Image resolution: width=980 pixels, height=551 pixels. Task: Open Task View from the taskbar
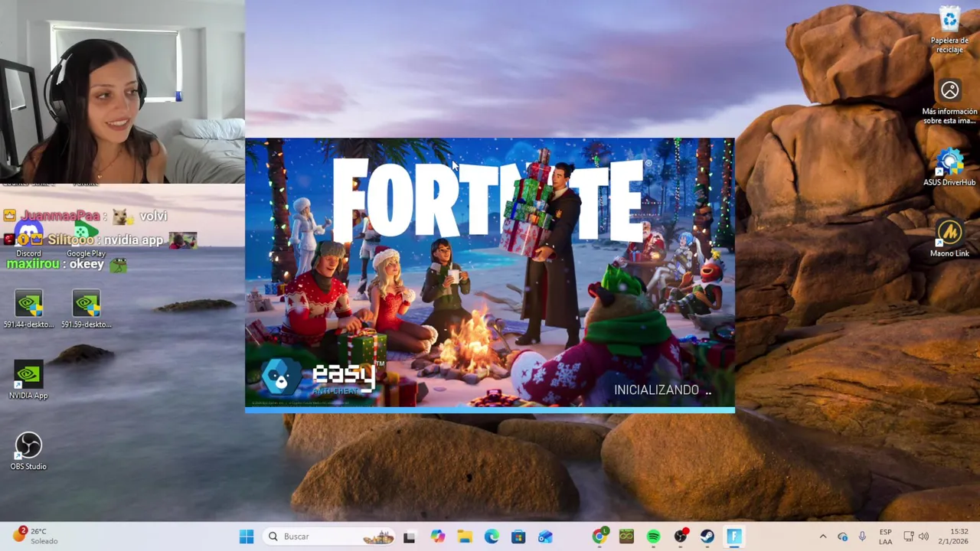[409, 536]
